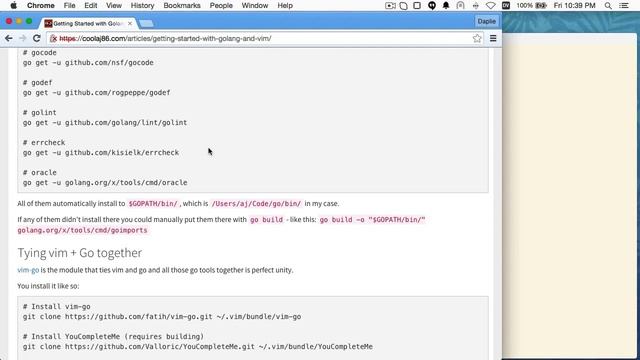
Task: Click the notification bell menu bar icon
Action: 446,5
